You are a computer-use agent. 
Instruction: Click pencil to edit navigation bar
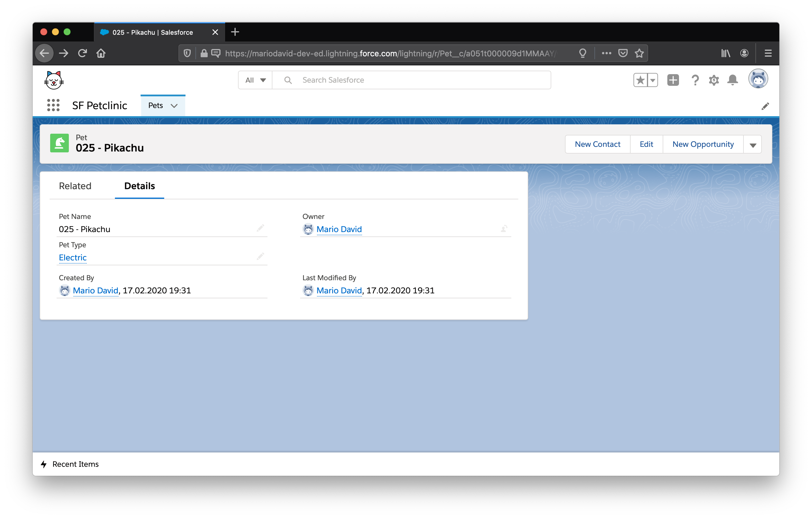click(765, 106)
